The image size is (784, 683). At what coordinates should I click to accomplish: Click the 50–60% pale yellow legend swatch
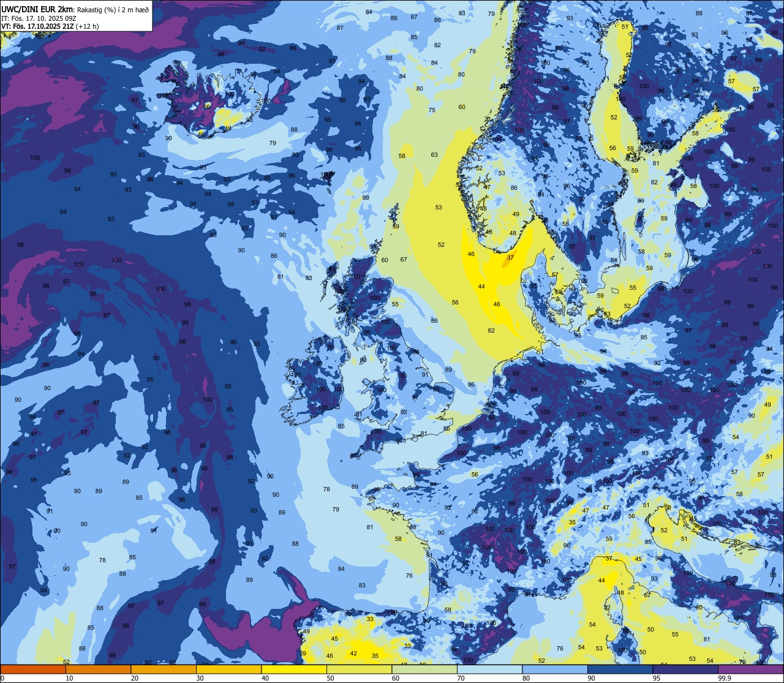359,670
